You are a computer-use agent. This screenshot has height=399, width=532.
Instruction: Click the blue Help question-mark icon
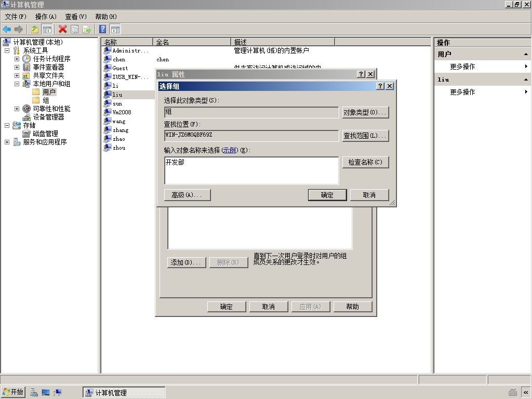[x=102, y=30]
